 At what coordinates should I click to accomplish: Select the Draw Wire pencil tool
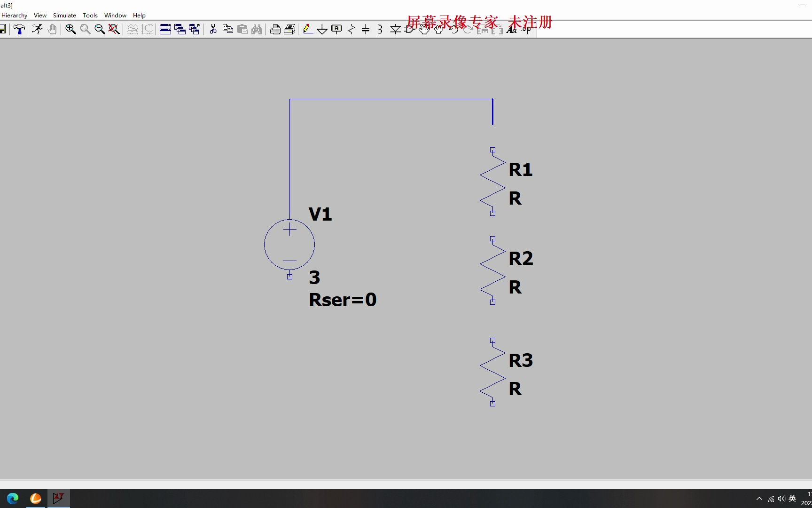click(308, 29)
